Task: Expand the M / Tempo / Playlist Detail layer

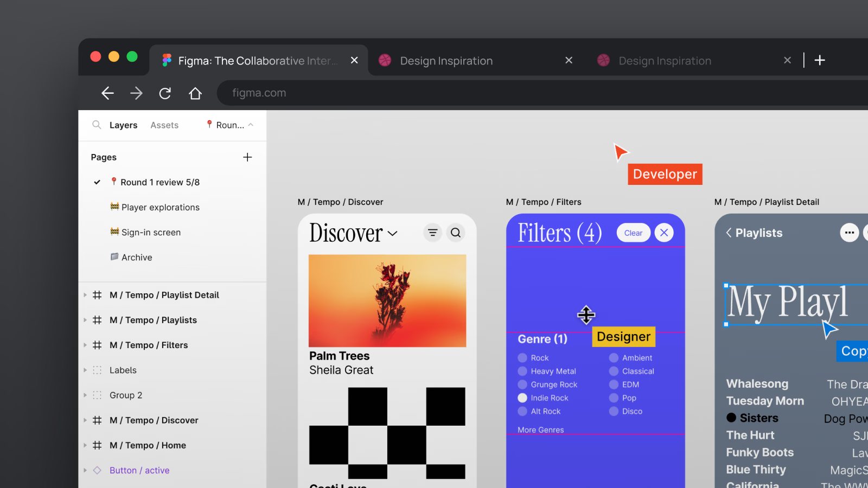Action: point(85,295)
